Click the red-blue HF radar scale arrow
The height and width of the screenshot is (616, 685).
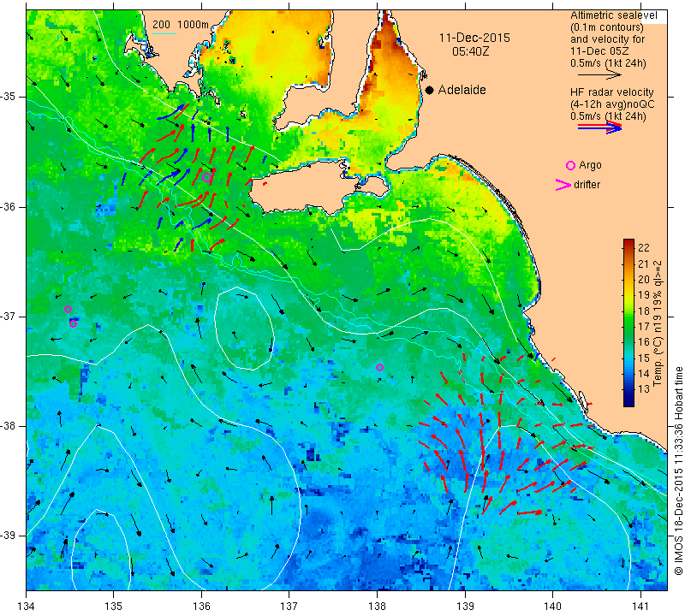coord(599,127)
